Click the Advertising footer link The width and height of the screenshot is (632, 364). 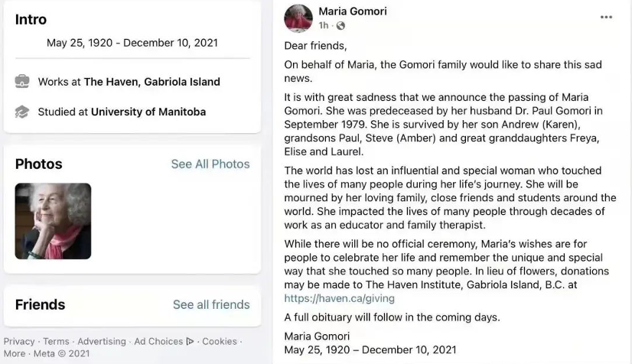(101, 341)
